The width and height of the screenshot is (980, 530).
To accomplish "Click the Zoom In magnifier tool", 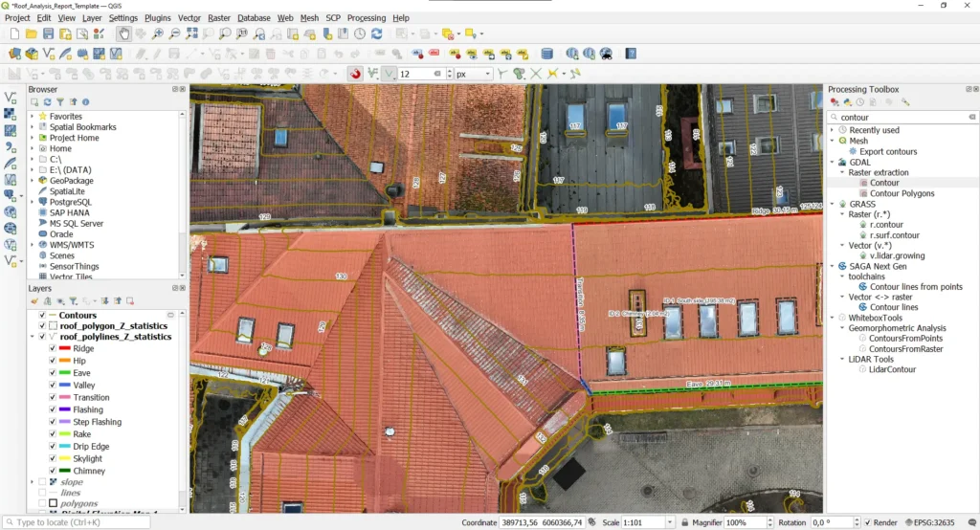I will click(x=158, y=33).
